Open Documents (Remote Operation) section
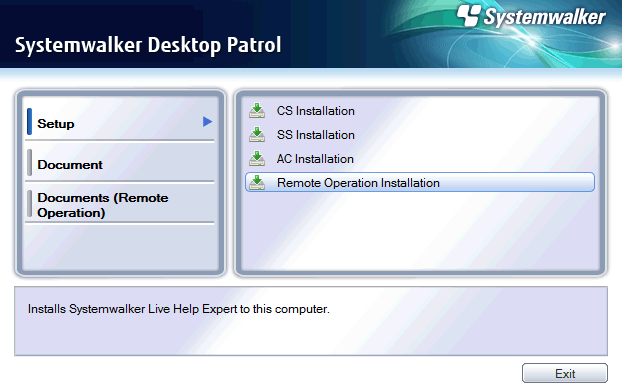Viewport: 622px width, 388px height. [120, 204]
